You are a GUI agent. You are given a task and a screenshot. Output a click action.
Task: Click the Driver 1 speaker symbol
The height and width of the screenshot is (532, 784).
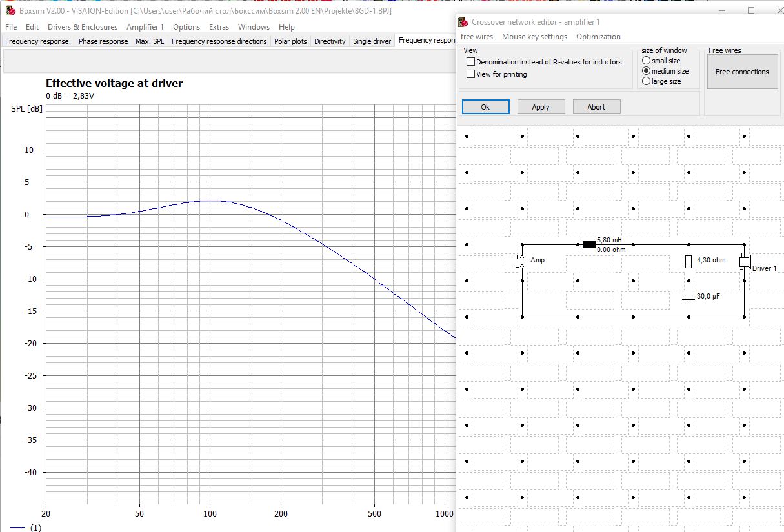tap(745, 261)
